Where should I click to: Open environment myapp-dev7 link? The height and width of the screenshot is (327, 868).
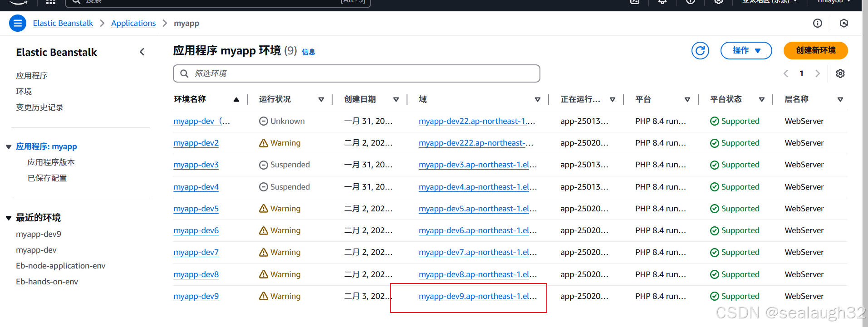196,252
